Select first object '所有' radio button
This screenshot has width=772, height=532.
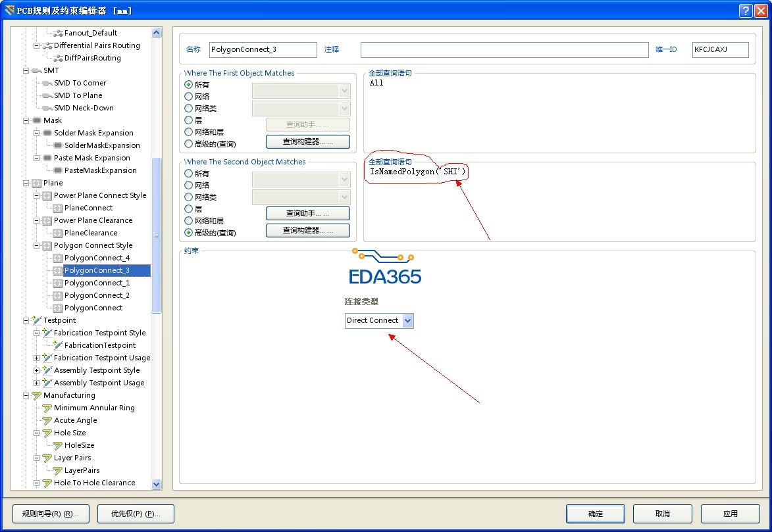[x=189, y=85]
